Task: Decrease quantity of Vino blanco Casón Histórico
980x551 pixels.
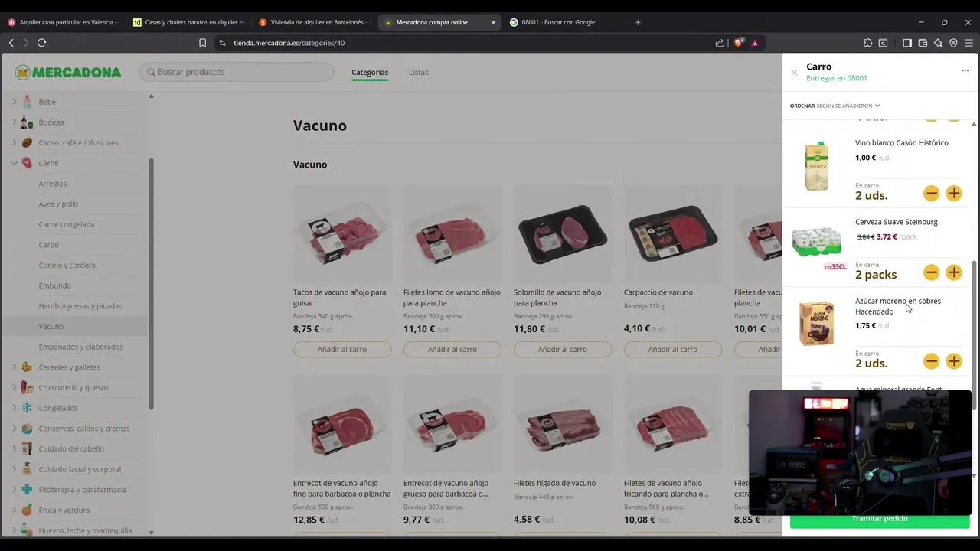Action: click(931, 194)
